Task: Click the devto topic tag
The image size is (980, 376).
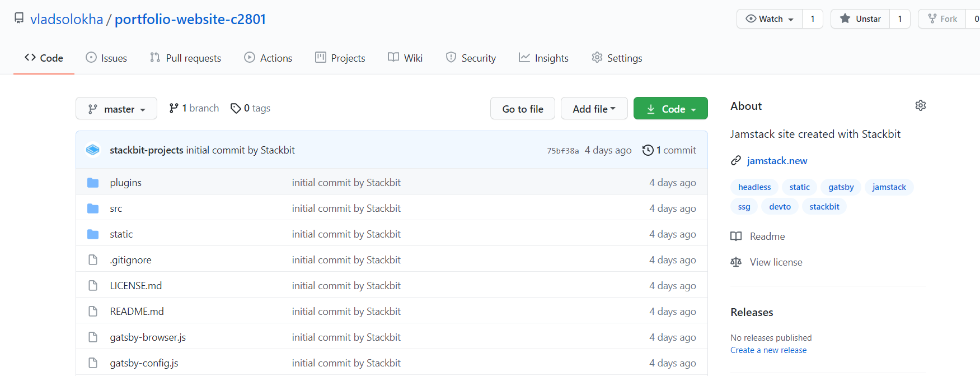Action: coord(780,207)
